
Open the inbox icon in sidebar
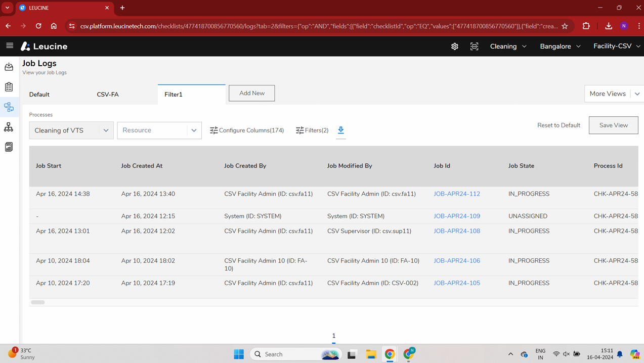coord(9,67)
